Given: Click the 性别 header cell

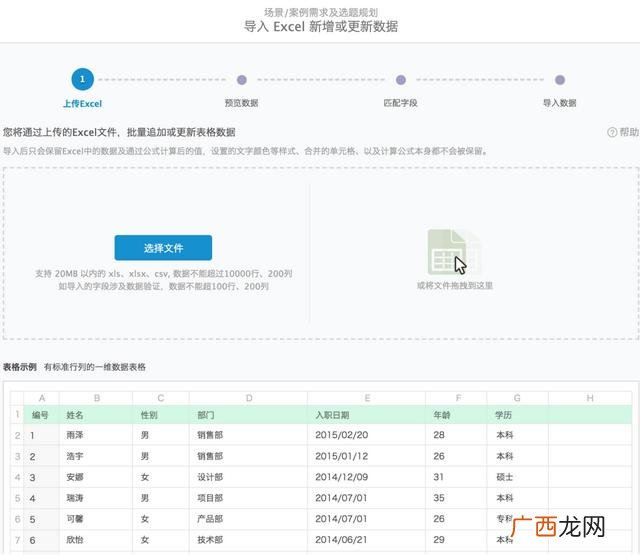Looking at the screenshot, I should pyautogui.click(x=161, y=415).
